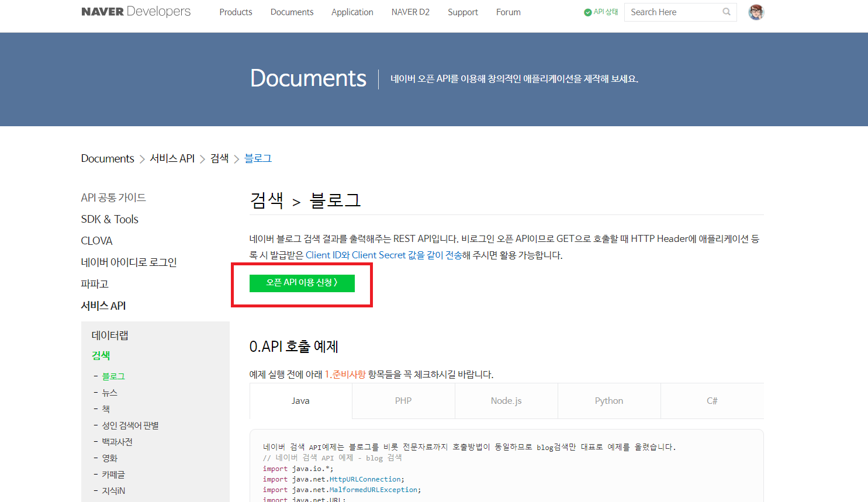Go to 서비스 API in the breadcrumb
868x502 pixels.
point(172,158)
